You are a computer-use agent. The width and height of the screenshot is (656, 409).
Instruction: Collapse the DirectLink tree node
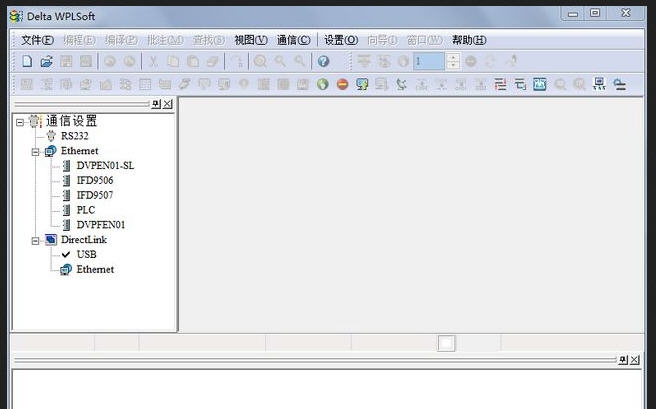pos(36,241)
